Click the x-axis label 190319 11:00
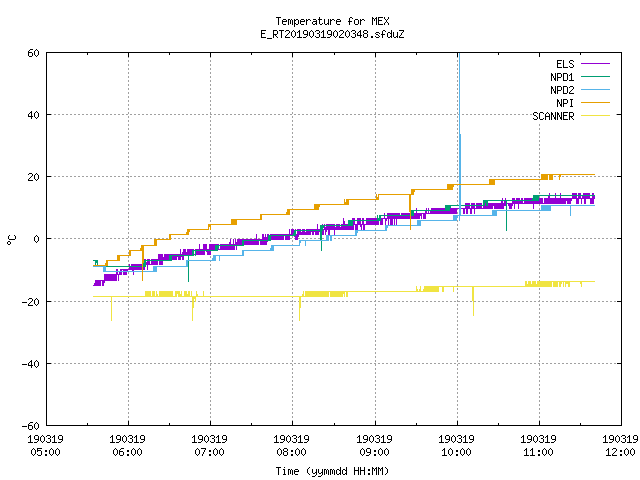The image size is (640, 480). tap(538, 446)
